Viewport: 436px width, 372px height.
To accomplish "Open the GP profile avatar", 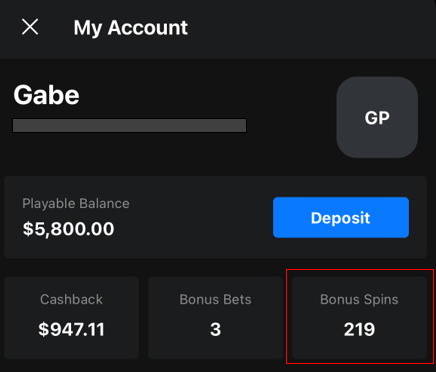I will 377,117.
